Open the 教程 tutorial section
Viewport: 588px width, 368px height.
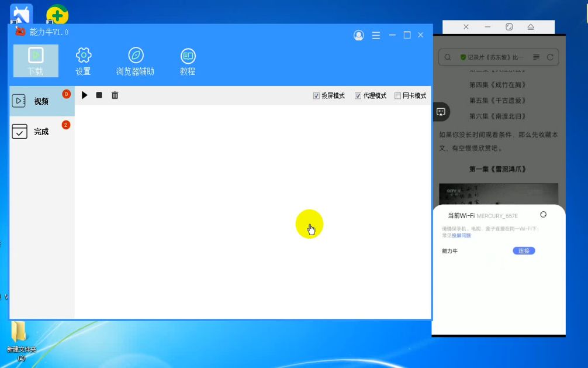[x=188, y=60]
